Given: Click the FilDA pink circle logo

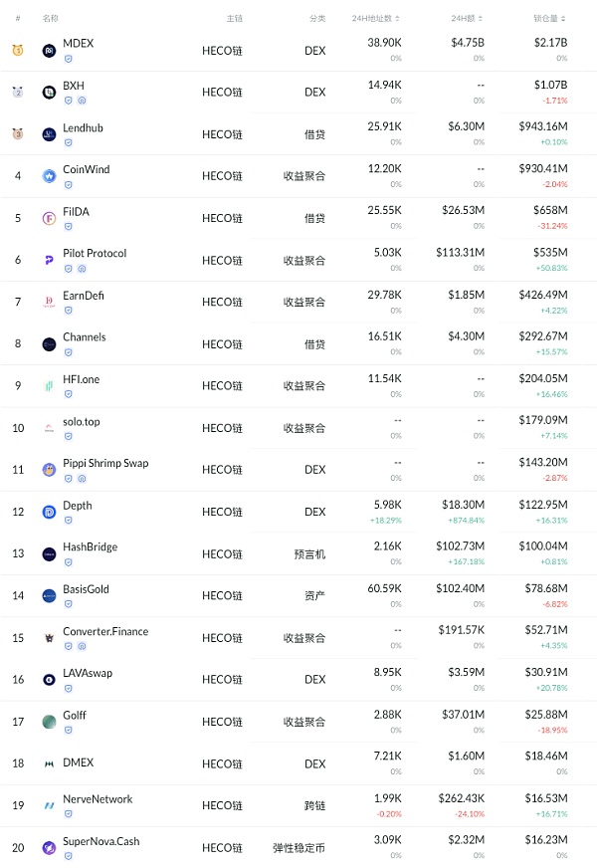Looking at the screenshot, I should [49, 218].
